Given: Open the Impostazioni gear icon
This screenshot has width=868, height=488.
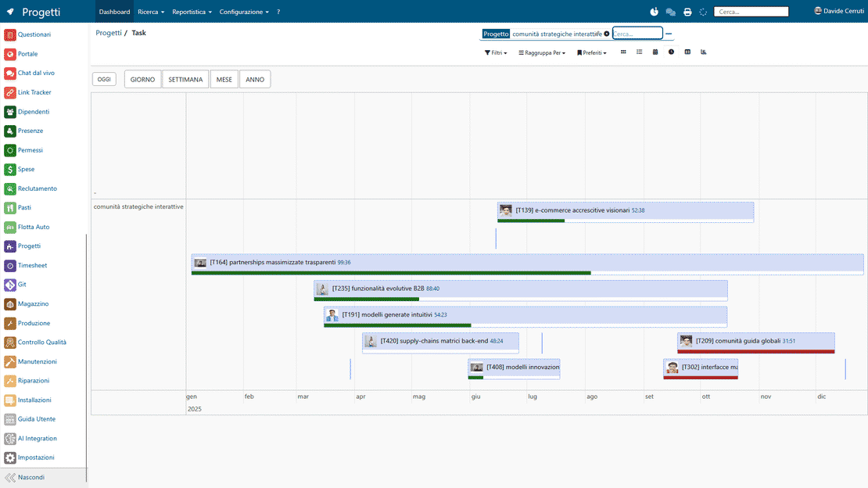Looking at the screenshot, I should 10,457.
